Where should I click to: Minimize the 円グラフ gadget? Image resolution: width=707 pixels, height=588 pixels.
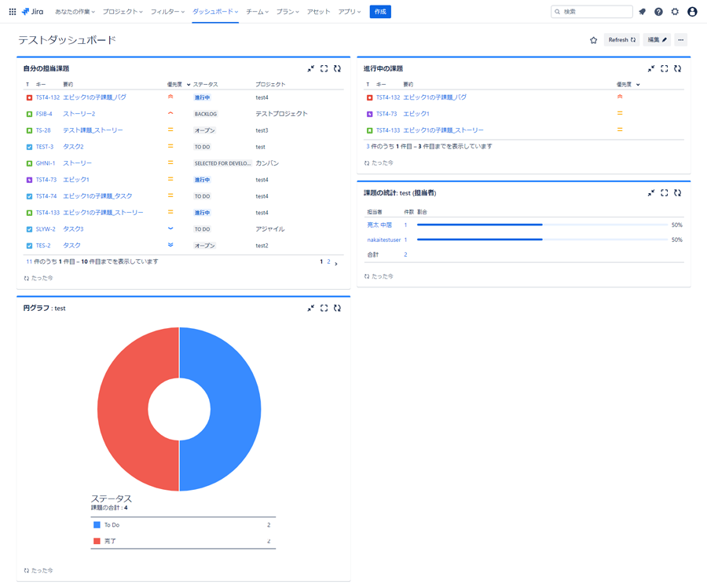point(310,309)
